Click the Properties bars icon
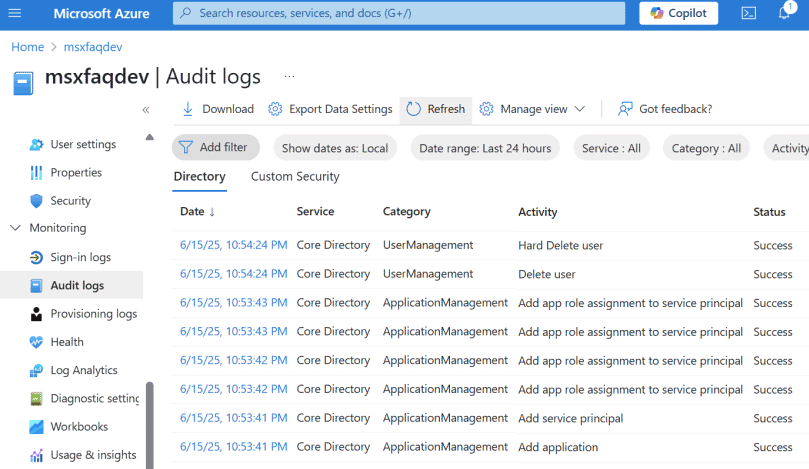Screen dimensions: 809x469 click(x=36, y=173)
